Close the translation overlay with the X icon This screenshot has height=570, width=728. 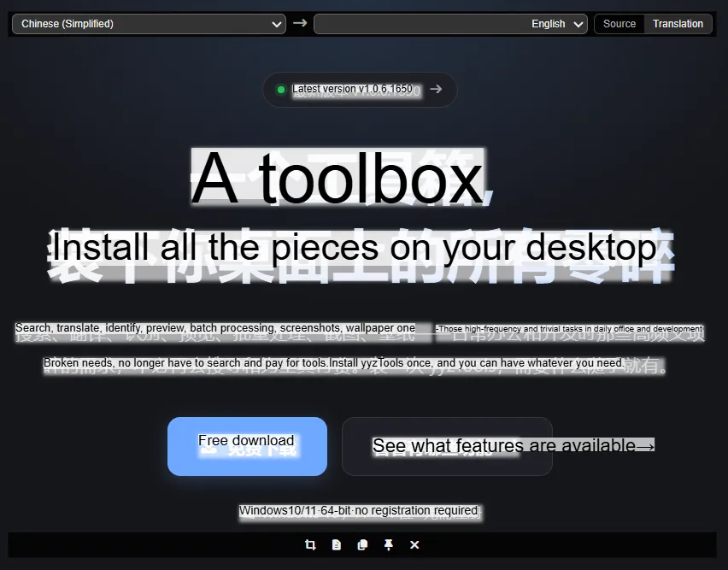[x=414, y=544]
